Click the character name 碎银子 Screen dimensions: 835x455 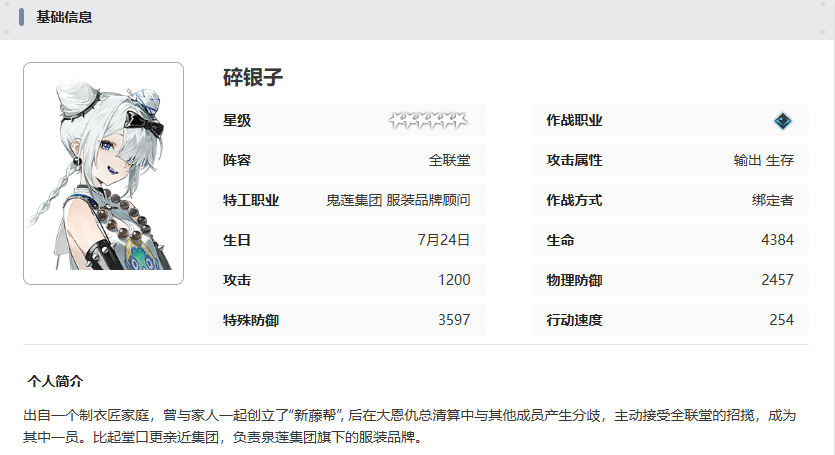253,77
